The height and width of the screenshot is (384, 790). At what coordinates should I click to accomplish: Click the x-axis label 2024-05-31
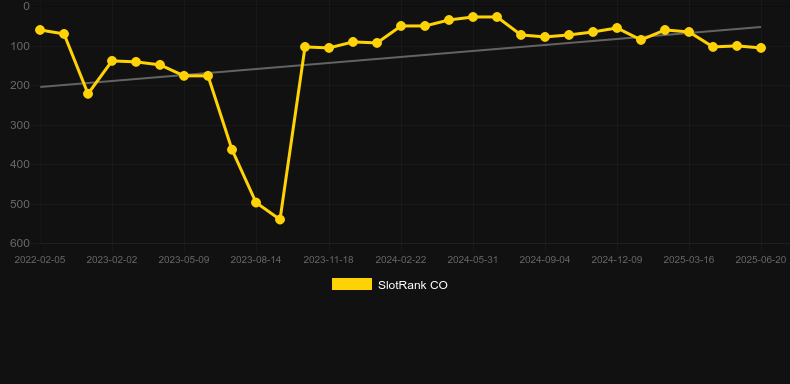pyautogui.click(x=473, y=260)
